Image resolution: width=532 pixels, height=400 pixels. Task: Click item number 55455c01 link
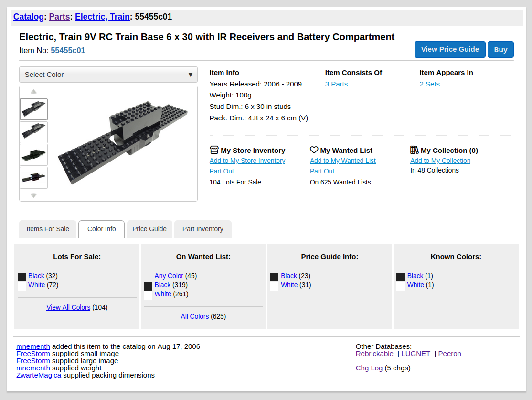(68, 50)
